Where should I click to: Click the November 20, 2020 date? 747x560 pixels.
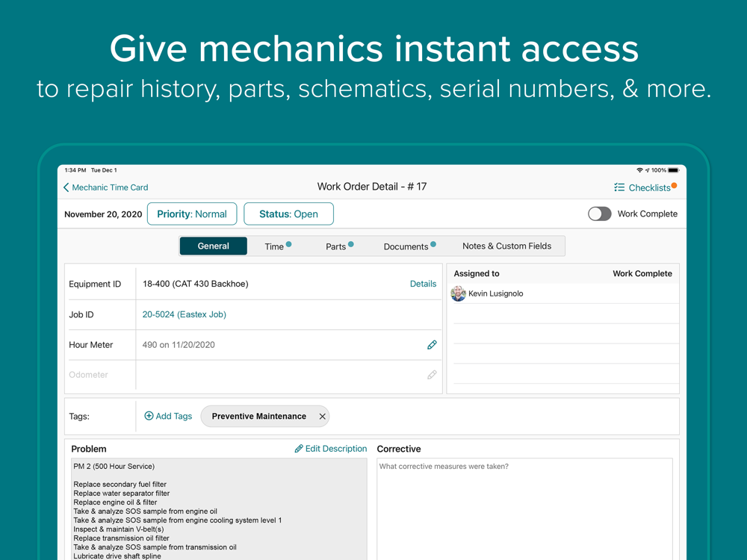point(103,214)
